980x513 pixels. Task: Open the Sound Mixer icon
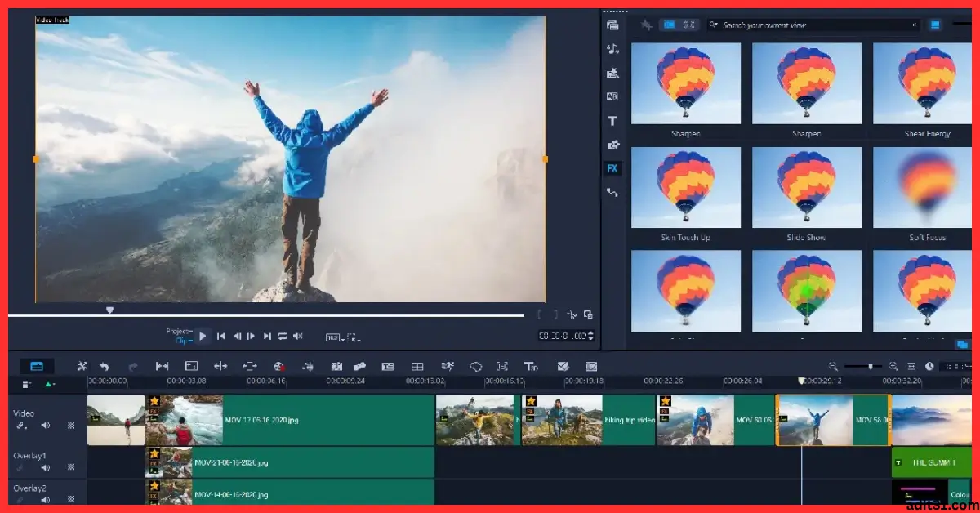tap(308, 366)
